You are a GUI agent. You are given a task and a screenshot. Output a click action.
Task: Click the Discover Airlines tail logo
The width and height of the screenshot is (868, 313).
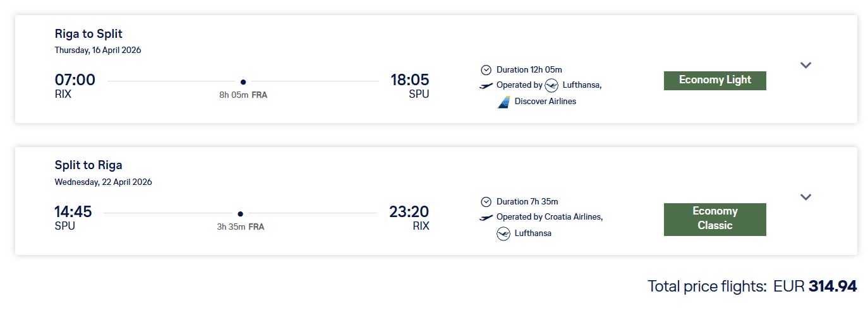click(x=503, y=102)
